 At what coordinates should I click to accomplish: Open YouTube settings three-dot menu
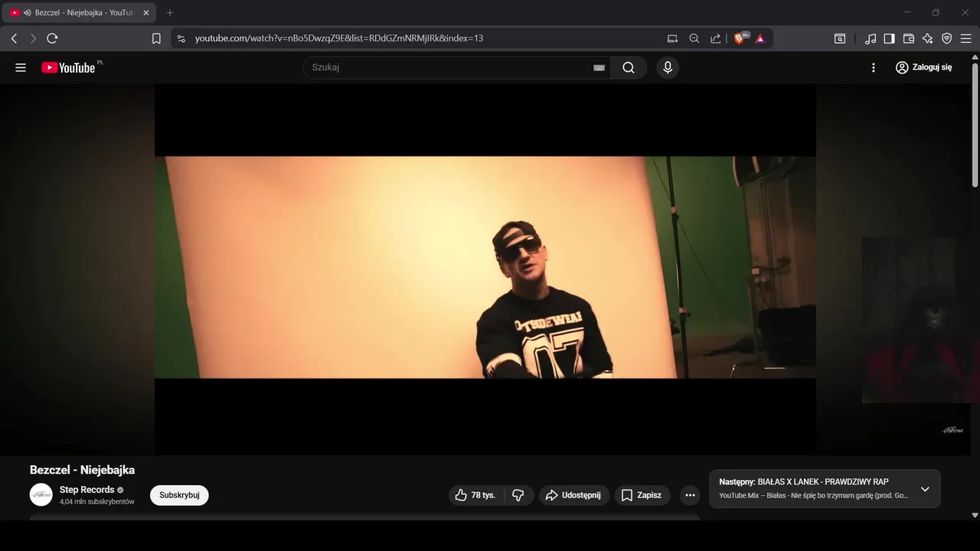tap(874, 67)
